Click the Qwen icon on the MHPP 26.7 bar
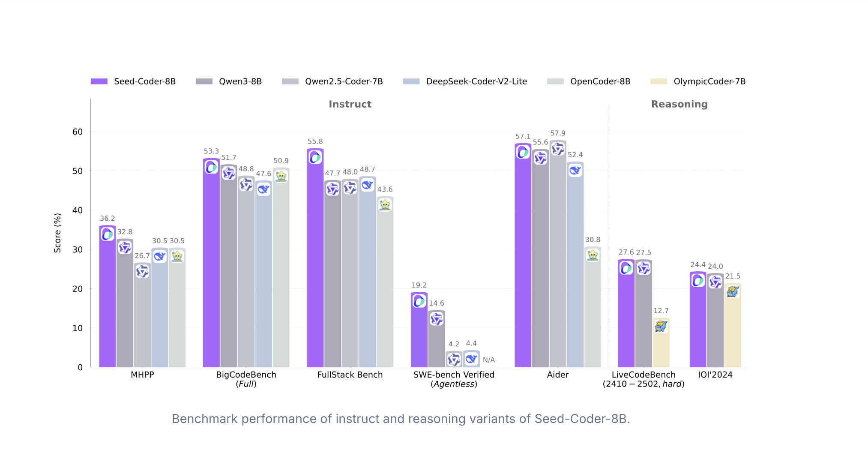868x456 pixels. 142,271
